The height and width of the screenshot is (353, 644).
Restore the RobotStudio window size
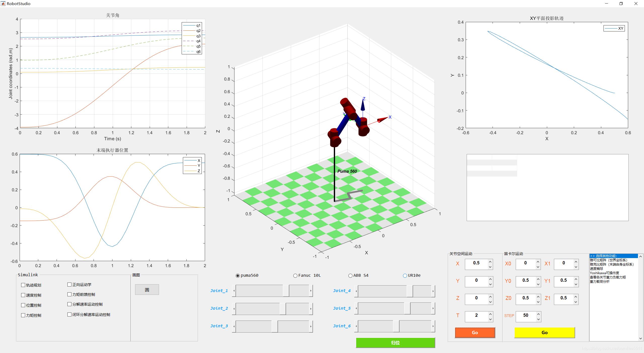pos(621,4)
